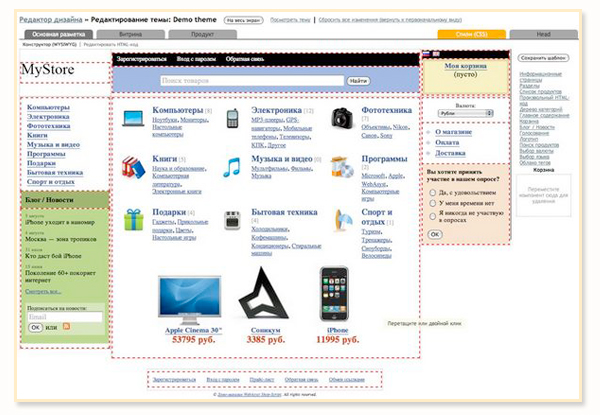Open the Моя корзина link
Viewport: 600px width, 415px height.
pyautogui.click(x=465, y=66)
